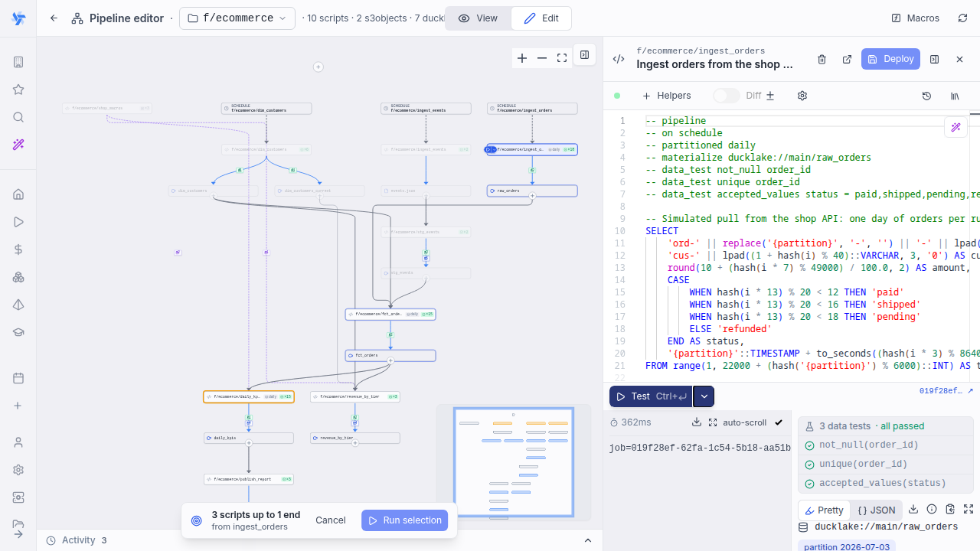The height and width of the screenshot is (551, 980).
Task: Click the Helpers button
Action: click(x=666, y=96)
